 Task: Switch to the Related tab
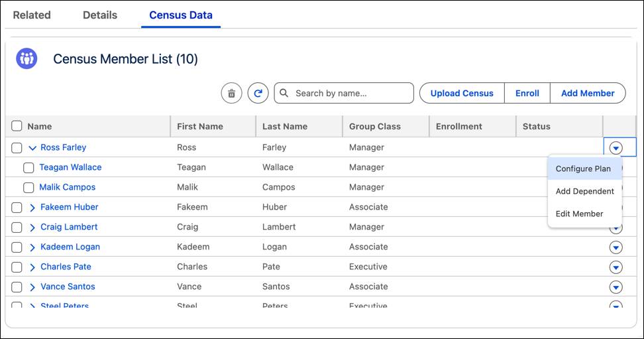pos(32,15)
